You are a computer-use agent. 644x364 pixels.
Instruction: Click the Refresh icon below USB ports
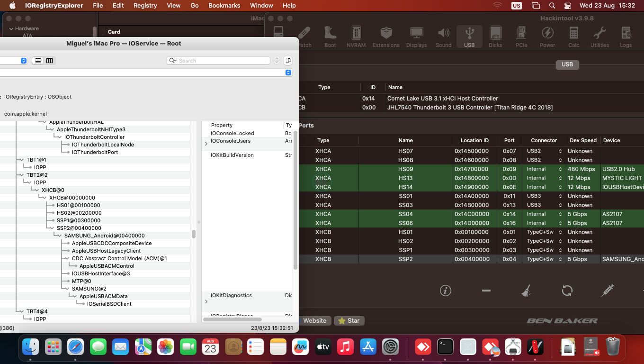tap(567, 291)
